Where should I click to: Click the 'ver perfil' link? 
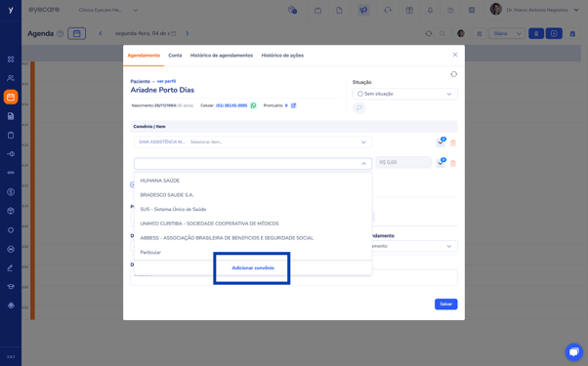[x=166, y=81]
